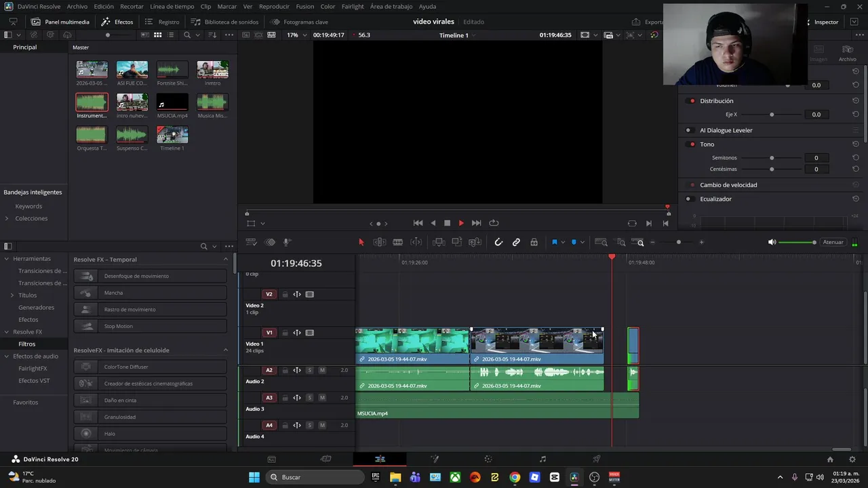Open the Registro panel

tap(162, 22)
